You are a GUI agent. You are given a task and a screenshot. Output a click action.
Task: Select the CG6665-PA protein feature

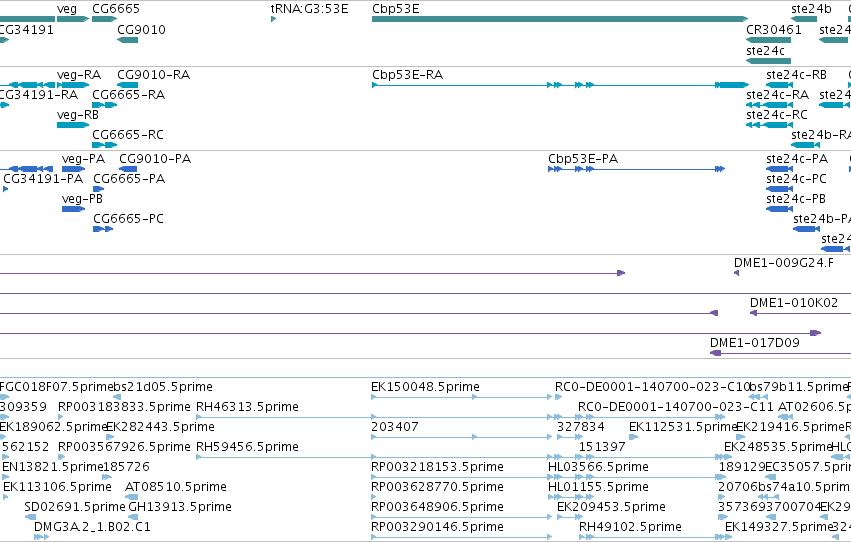pyautogui.click(x=98, y=189)
